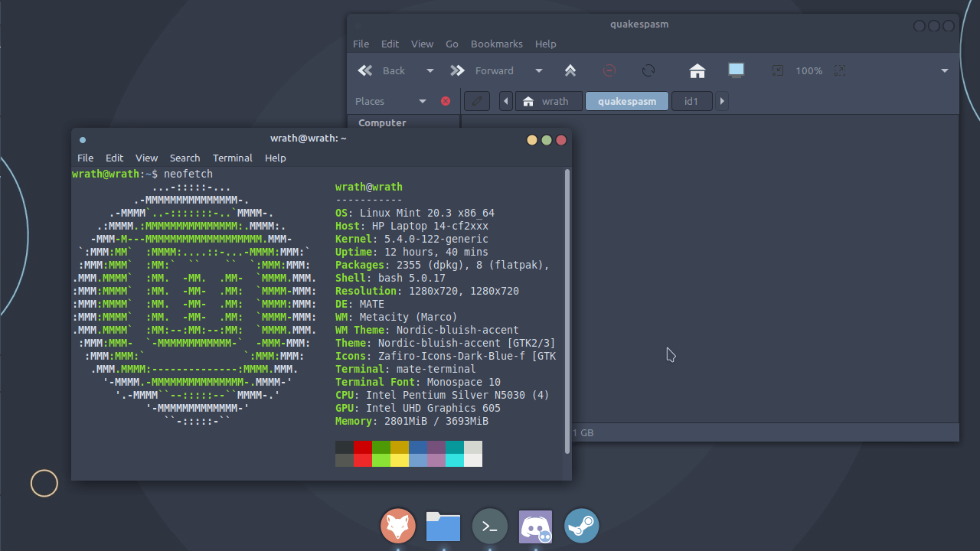
Task: Open Steam from the dock
Action: 582,527
